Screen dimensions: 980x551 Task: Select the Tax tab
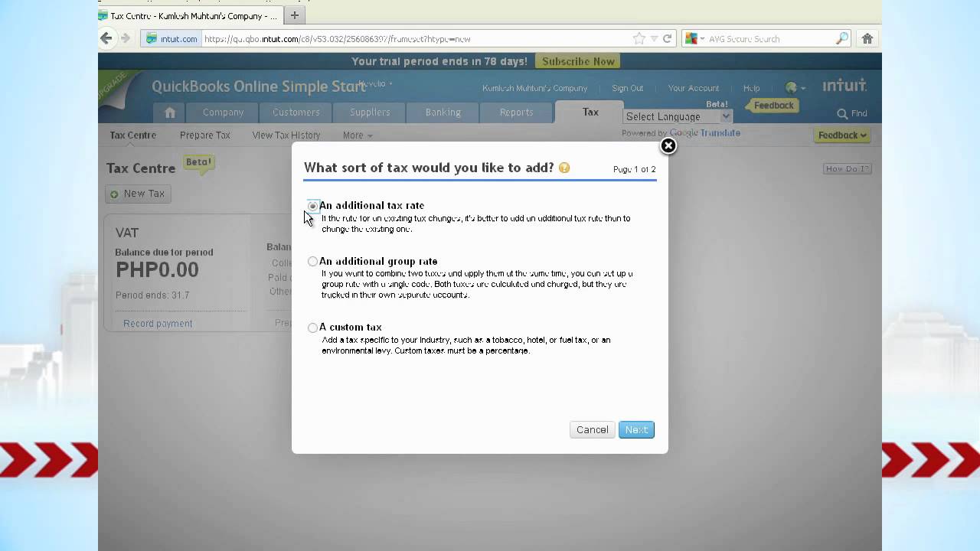(x=590, y=112)
